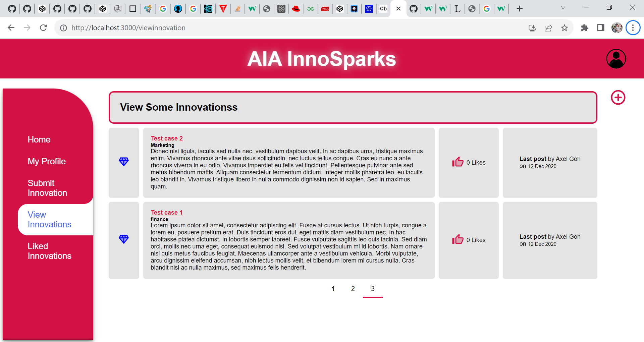Viewport: 644px width, 342px height.
Task: Click the diamond icon beside Test case 1
Action: [124, 239]
